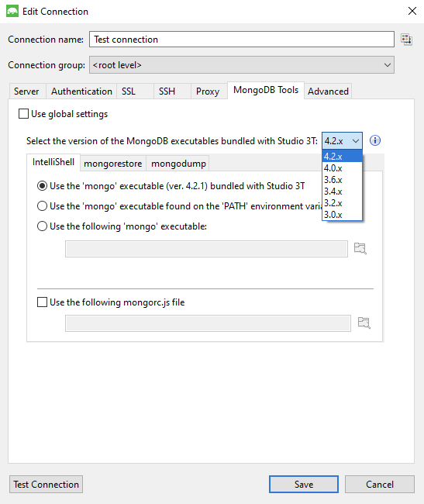Click the Connection name text field

pos(242,40)
